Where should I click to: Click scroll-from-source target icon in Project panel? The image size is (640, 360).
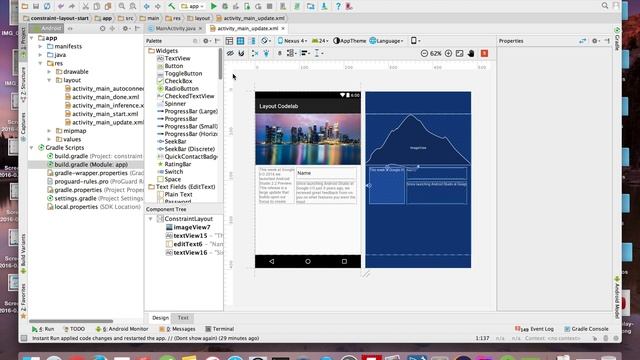(x=102, y=29)
